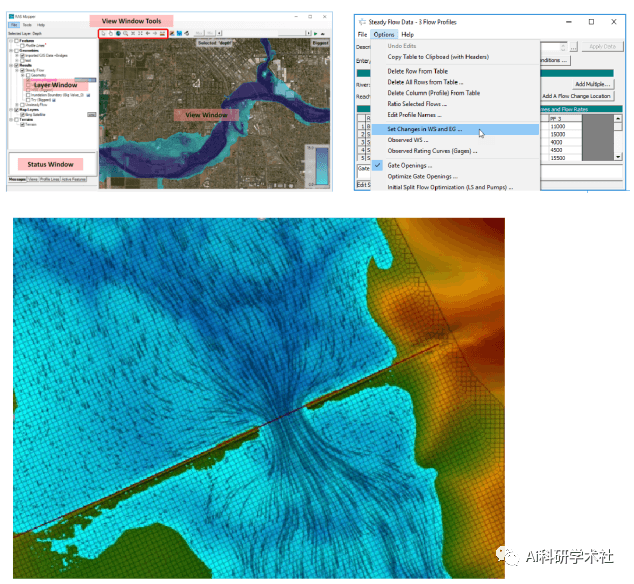The image size is (634, 584).
Task: Click the Add Multiple button
Action: point(592,84)
